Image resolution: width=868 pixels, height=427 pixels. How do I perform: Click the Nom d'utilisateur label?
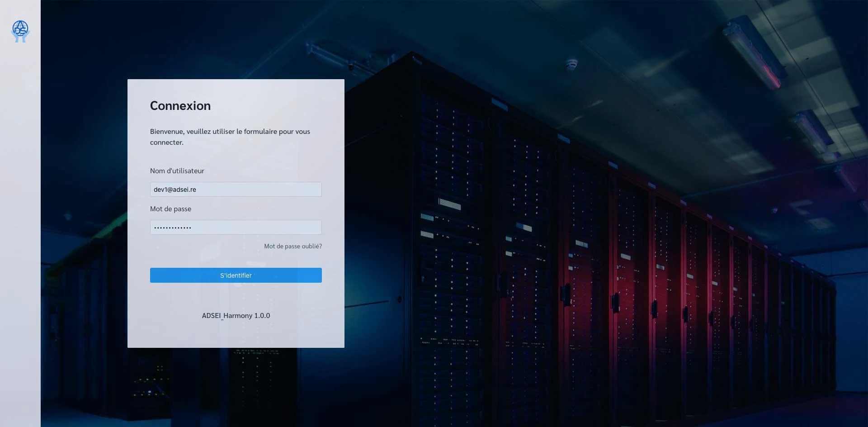pyautogui.click(x=177, y=171)
